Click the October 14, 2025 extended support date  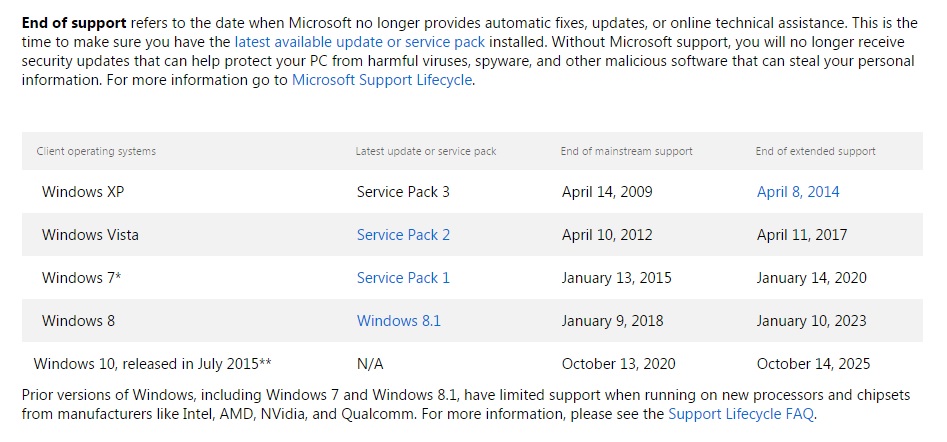pyautogui.click(x=813, y=364)
